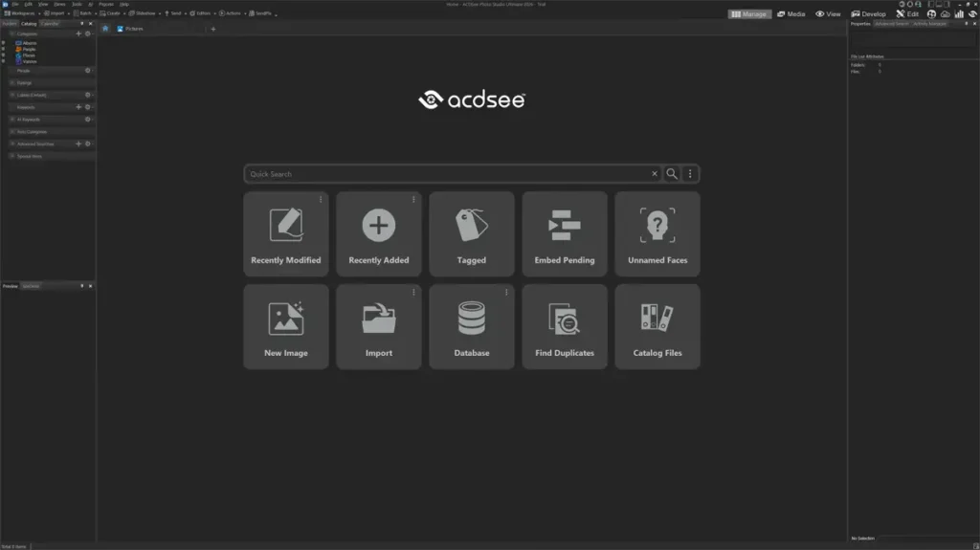Open Quick Search options menu
The width and height of the screenshot is (980, 550).
[x=690, y=174]
